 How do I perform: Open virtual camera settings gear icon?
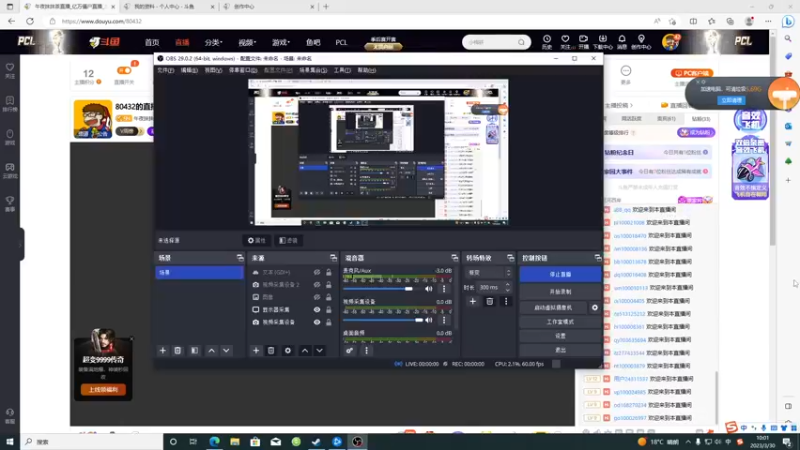(x=595, y=308)
